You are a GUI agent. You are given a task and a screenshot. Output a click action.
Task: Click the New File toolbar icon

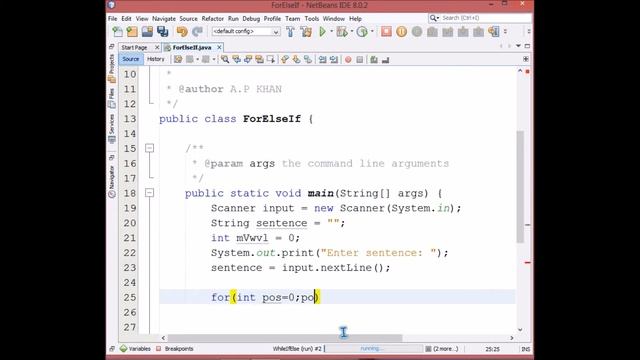coord(117,31)
